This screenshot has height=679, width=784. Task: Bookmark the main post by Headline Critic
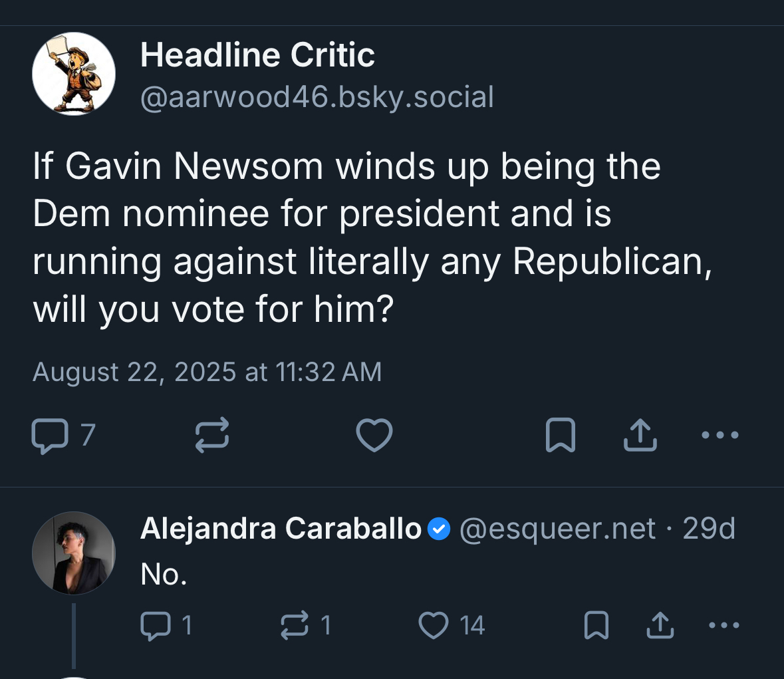tap(560, 436)
